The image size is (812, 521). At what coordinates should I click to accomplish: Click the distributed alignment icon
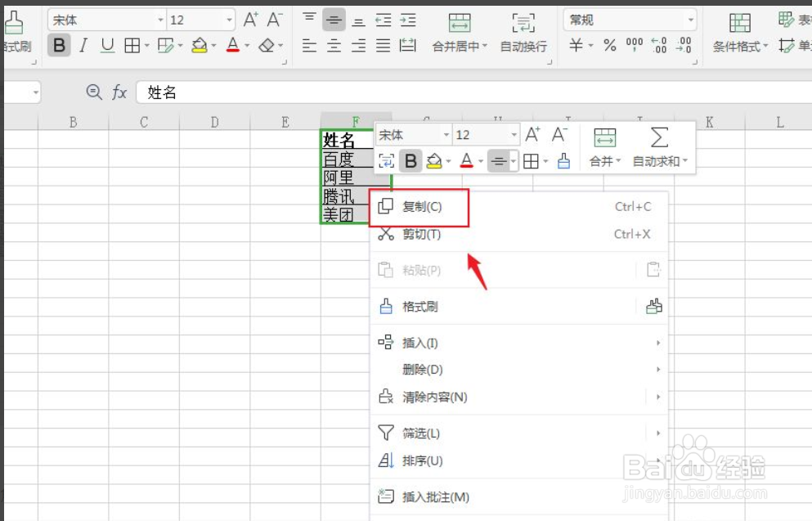(408, 46)
